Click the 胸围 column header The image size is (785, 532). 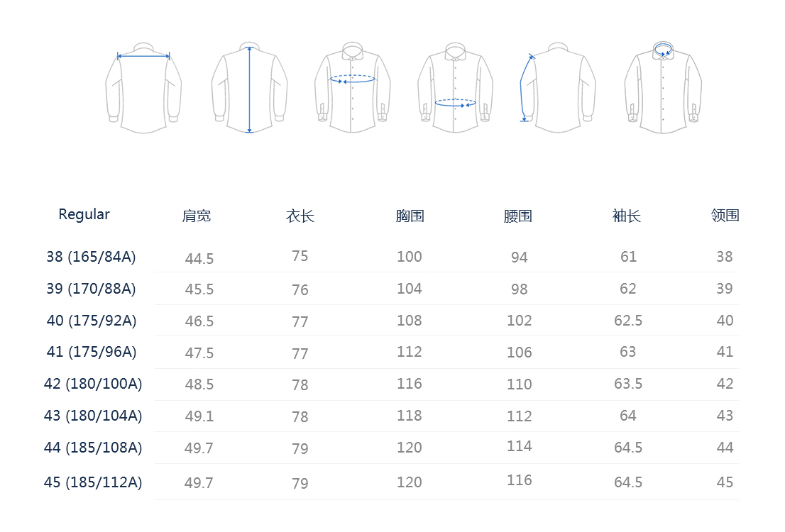click(x=410, y=216)
